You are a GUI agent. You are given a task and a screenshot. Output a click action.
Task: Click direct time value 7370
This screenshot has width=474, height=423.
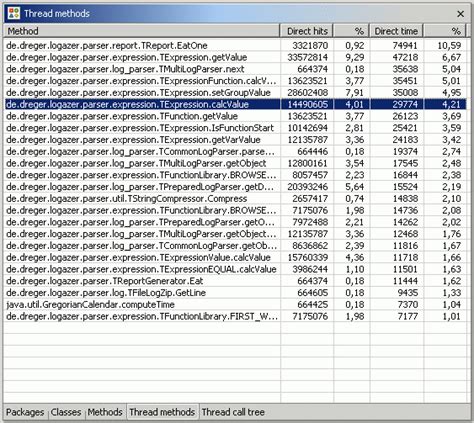click(408, 304)
